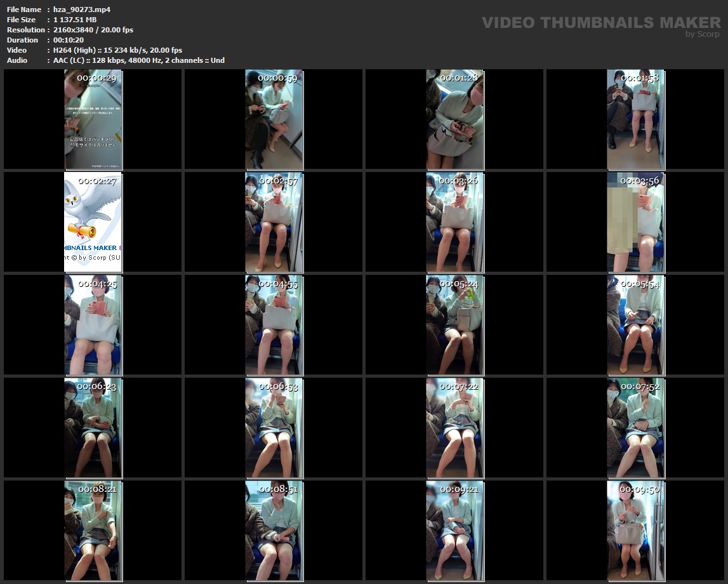The image size is (728, 584).
Task: Click the file size value 1 137.51 MB
Action: click(x=75, y=20)
